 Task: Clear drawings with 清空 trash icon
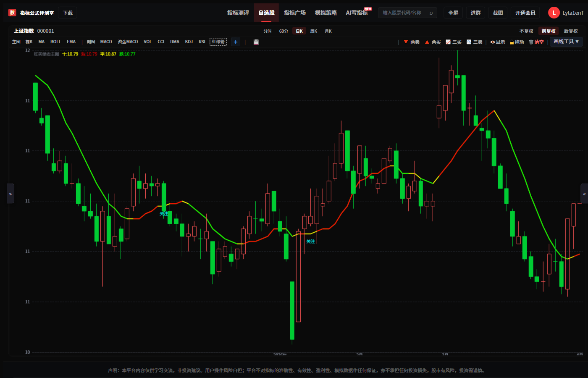click(536, 42)
